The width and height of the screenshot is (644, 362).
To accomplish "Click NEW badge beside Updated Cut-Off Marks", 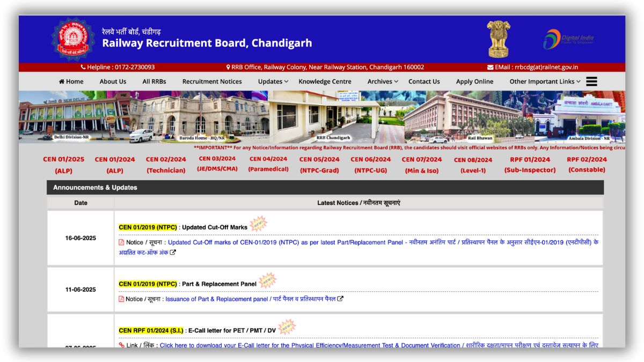I will pos(259,224).
